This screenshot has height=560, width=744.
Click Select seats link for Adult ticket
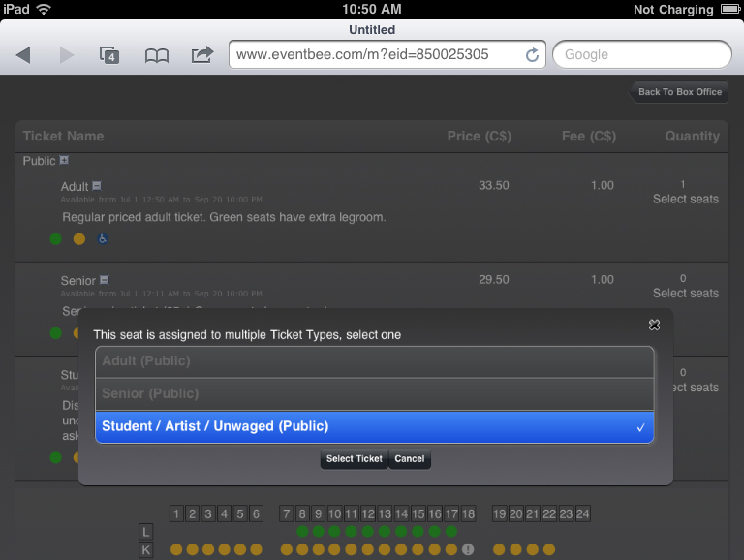pos(685,199)
